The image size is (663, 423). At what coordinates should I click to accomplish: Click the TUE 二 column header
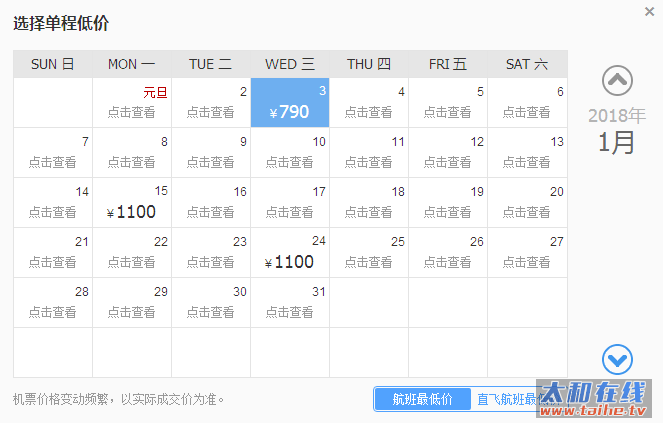pyautogui.click(x=211, y=64)
